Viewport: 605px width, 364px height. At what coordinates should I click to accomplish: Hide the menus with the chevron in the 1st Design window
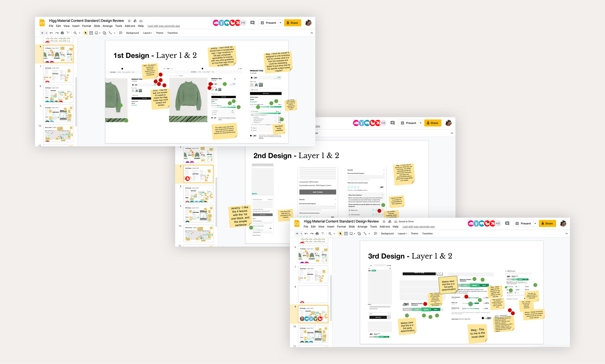312,33
